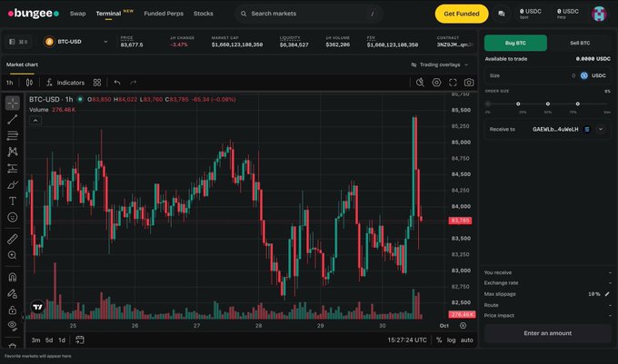
Task: Toggle percent scale mode
Action: (x=439, y=340)
